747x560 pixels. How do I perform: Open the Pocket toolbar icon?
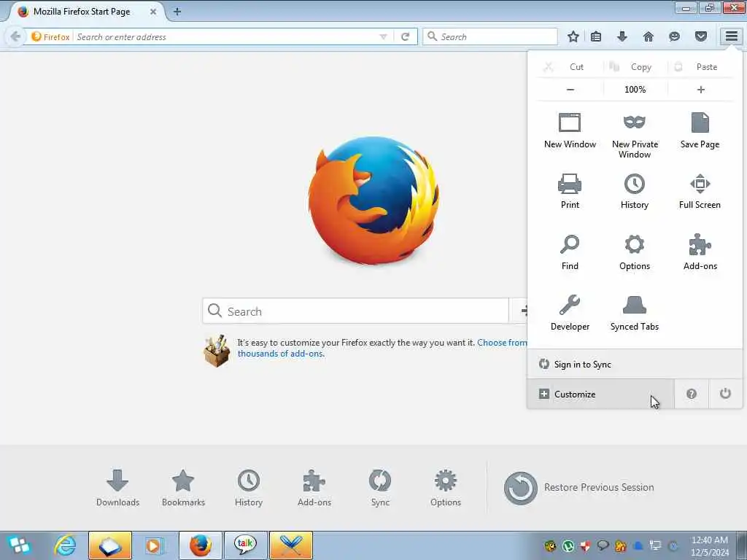(701, 36)
